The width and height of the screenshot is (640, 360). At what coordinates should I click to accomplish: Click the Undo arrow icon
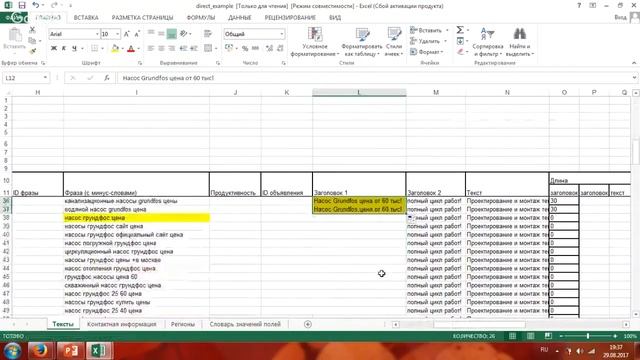36,6
